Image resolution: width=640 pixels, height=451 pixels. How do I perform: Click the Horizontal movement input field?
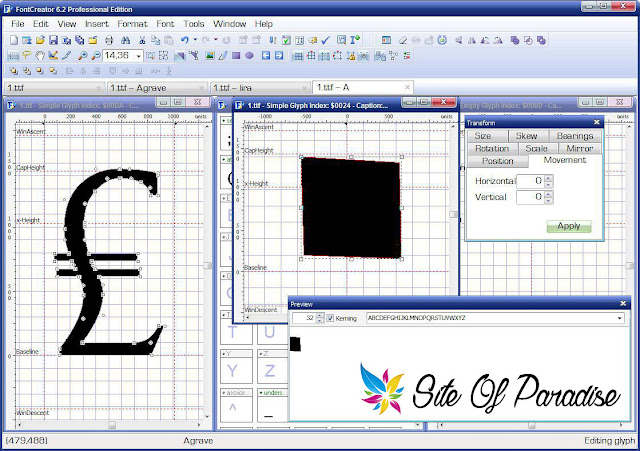pyautogui.click(x=530, y=181)
